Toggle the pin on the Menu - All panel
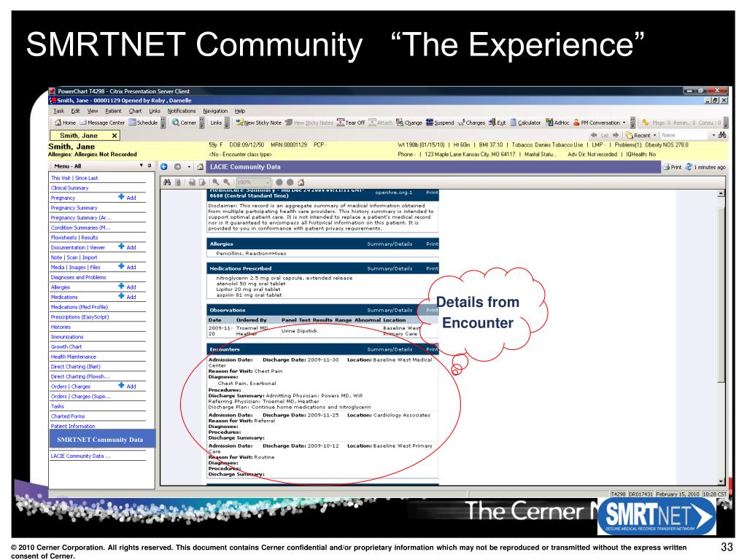747x560 pixels. (150, 166)
